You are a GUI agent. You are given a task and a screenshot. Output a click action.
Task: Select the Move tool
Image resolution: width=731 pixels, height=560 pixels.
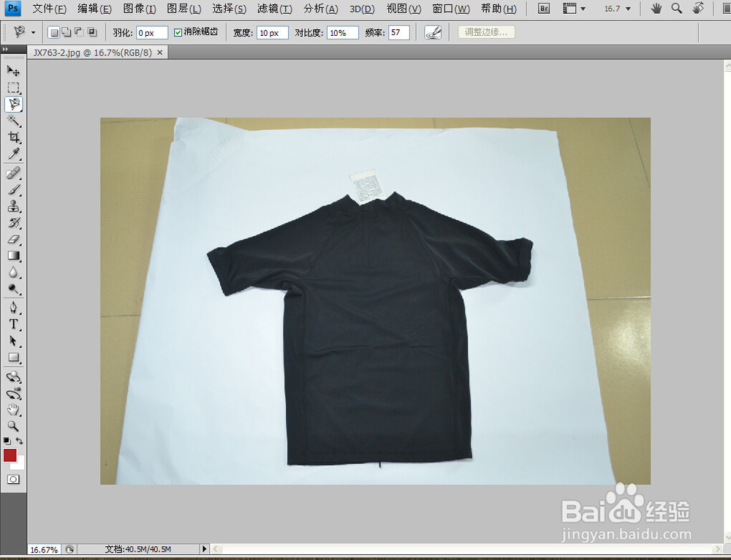click(13, 71)
